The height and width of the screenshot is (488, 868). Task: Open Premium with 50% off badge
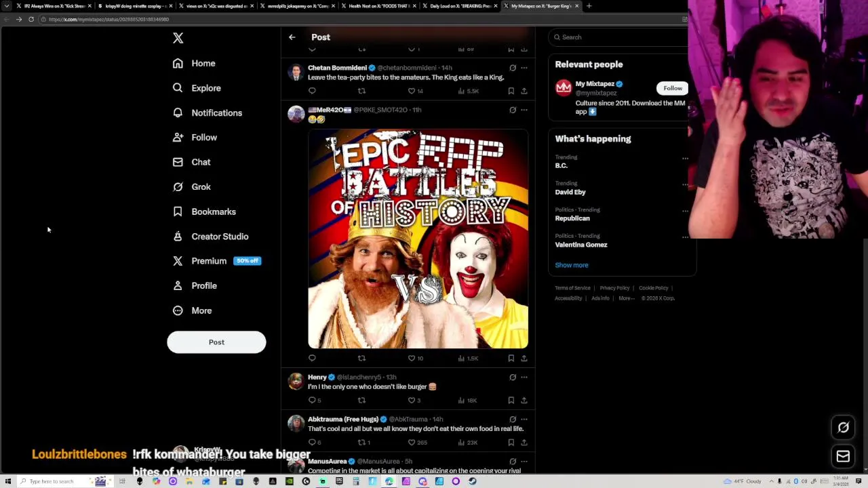[x=216, y=261]
